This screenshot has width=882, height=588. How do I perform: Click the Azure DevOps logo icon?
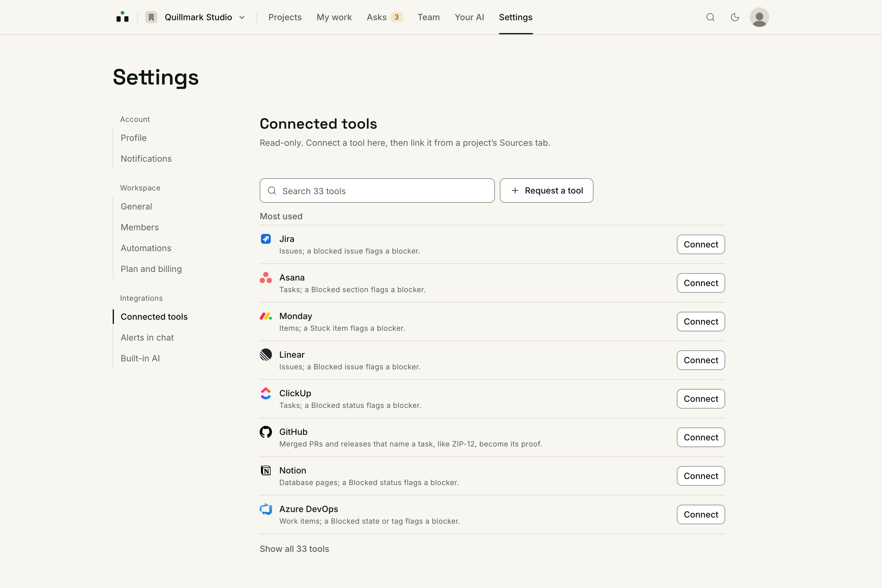[x=266, y=509]
